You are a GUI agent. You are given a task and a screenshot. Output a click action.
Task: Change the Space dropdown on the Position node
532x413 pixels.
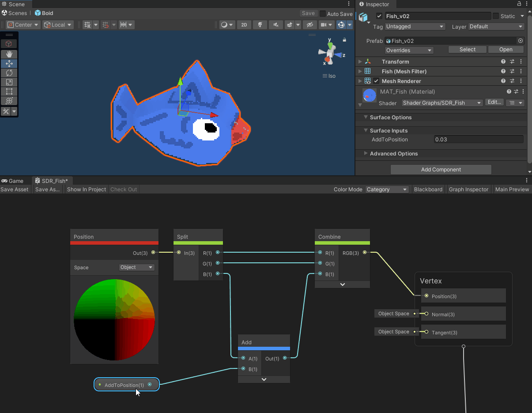[136, 267]
